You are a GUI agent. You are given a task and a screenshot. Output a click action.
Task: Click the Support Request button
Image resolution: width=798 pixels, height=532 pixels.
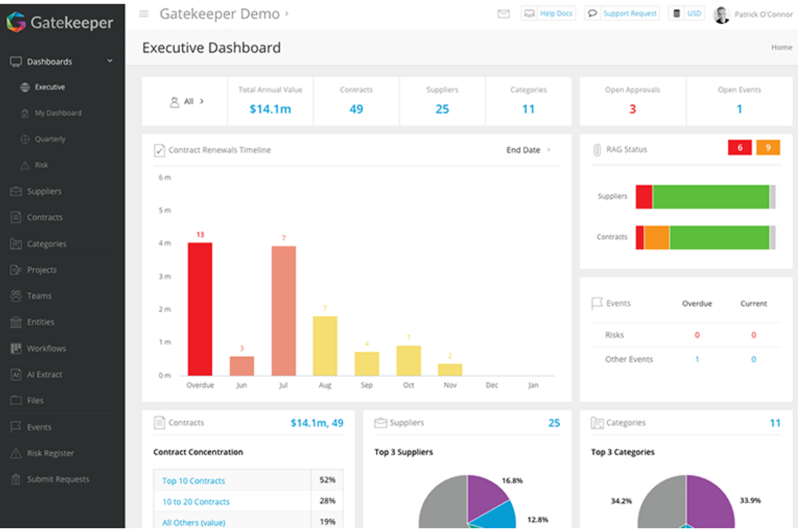(x=622, y=13)
